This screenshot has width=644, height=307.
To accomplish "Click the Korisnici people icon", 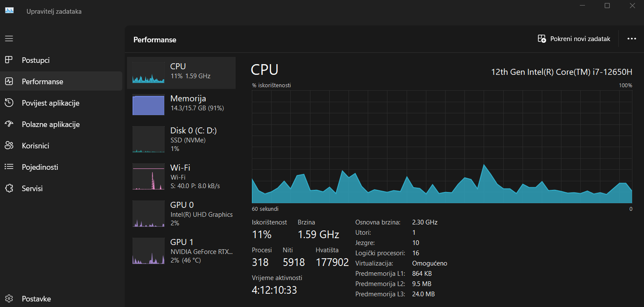I will pyautogui.click(x=9, y=145).
